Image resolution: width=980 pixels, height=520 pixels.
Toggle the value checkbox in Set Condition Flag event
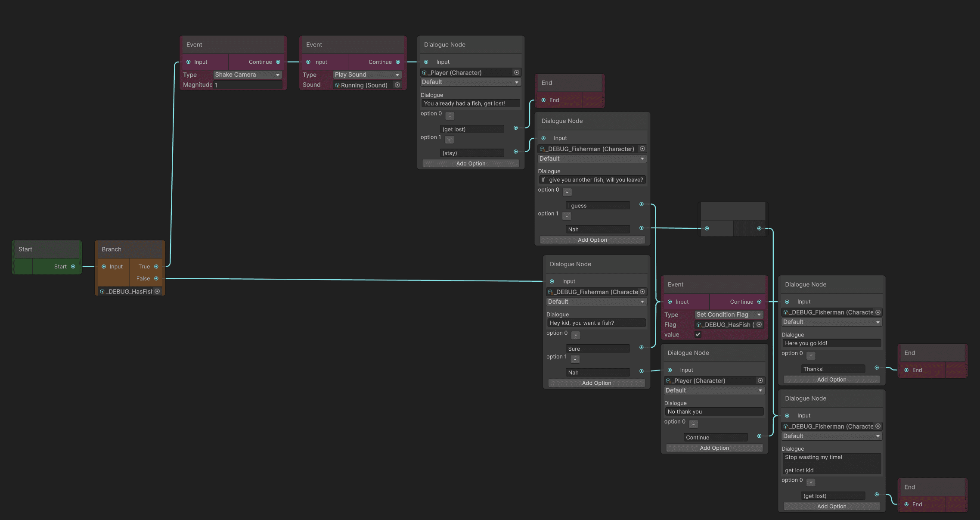click(x=698, y=334)
